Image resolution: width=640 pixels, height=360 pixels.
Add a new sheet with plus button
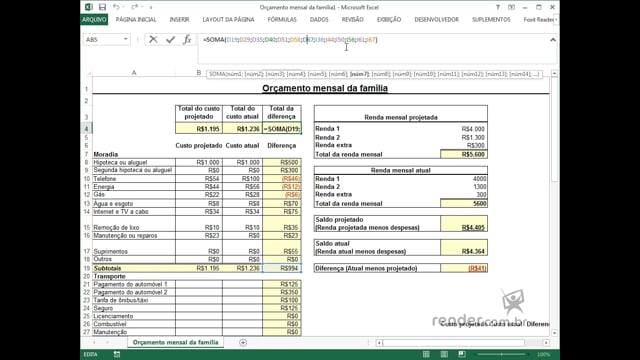click(x=243, y=342)
